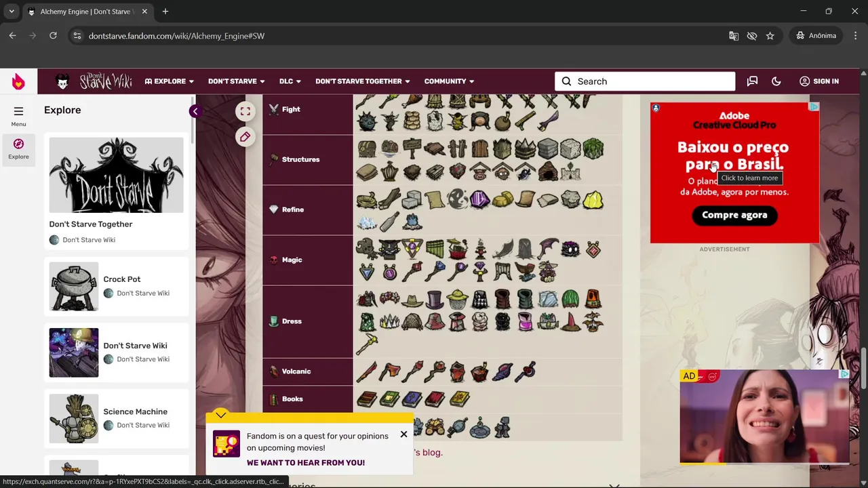Select the Nightmare Fuel icon in Refine
This screenshot has width=868, height=488.
pyautogui.click(x=457, y=199)
